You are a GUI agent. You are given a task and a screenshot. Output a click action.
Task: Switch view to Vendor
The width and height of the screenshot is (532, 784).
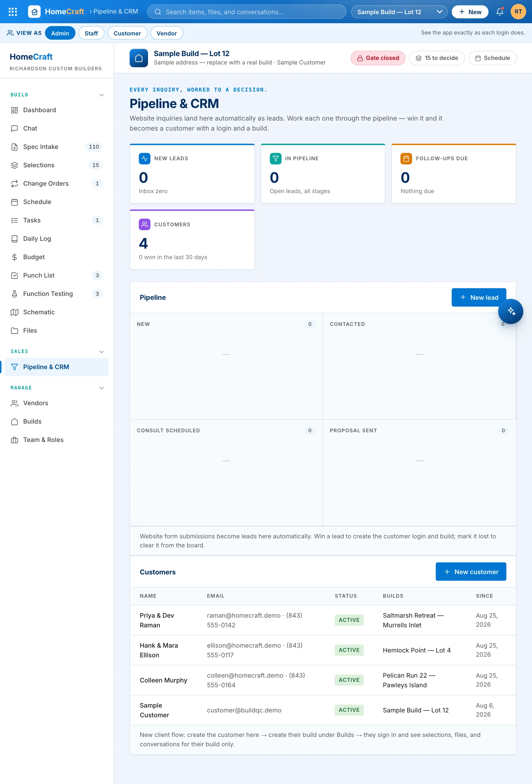[167, 33]
